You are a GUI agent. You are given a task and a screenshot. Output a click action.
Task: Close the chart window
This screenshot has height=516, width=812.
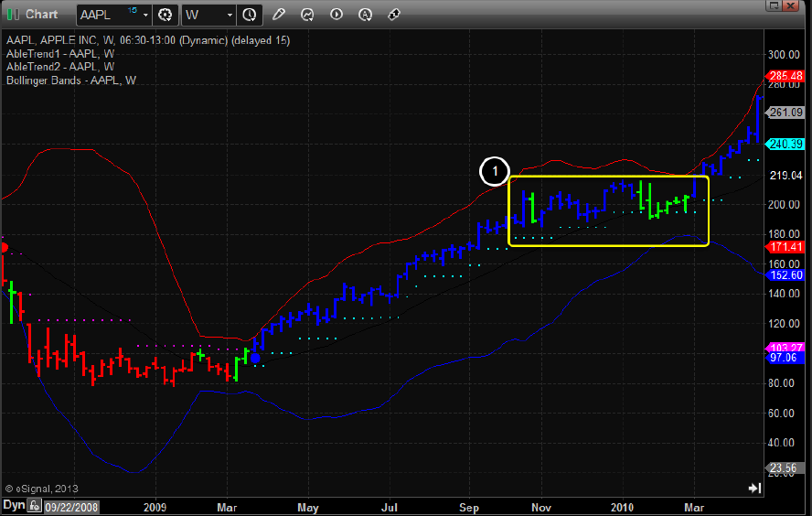(x=790, y=5)
